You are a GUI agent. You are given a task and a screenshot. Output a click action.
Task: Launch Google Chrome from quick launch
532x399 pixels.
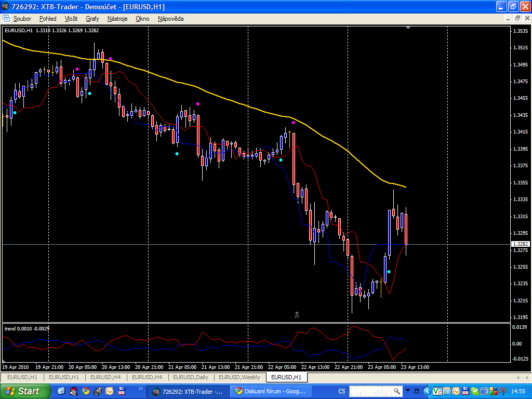point(86,391)
